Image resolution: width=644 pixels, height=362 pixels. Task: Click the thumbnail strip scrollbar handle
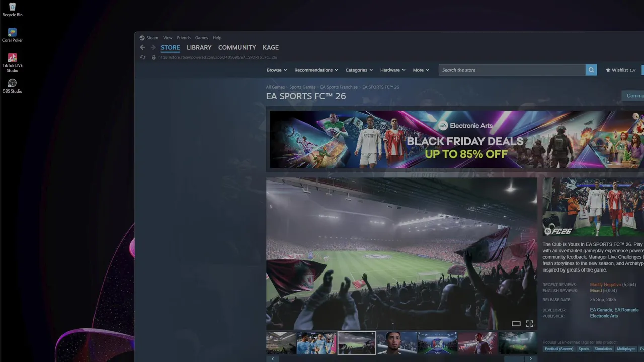tap(514, 359)
